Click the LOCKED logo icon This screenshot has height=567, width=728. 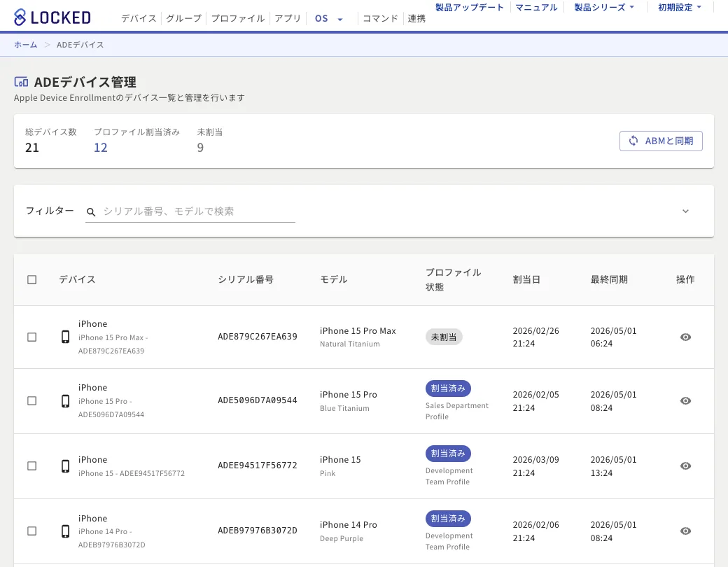click(20, 17)
